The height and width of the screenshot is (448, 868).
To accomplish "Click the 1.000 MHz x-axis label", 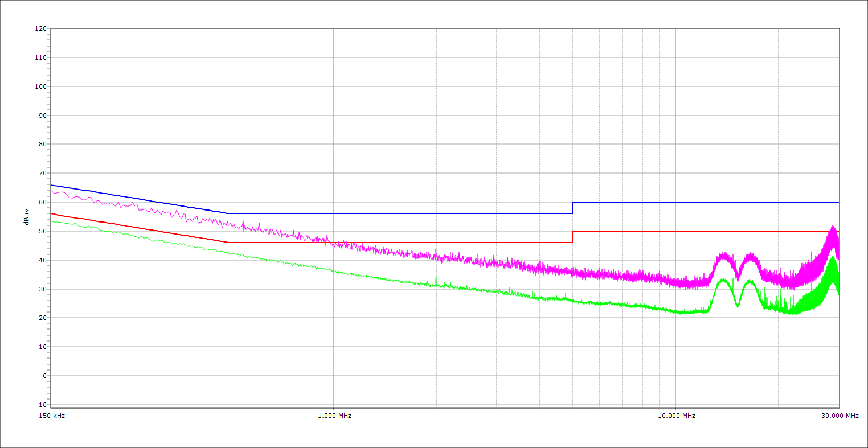I will click(x=334, y=416).
